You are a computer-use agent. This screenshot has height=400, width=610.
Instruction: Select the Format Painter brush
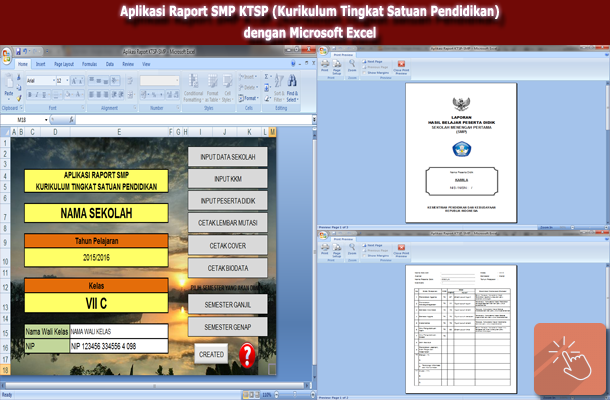click(x=19, y=98)
